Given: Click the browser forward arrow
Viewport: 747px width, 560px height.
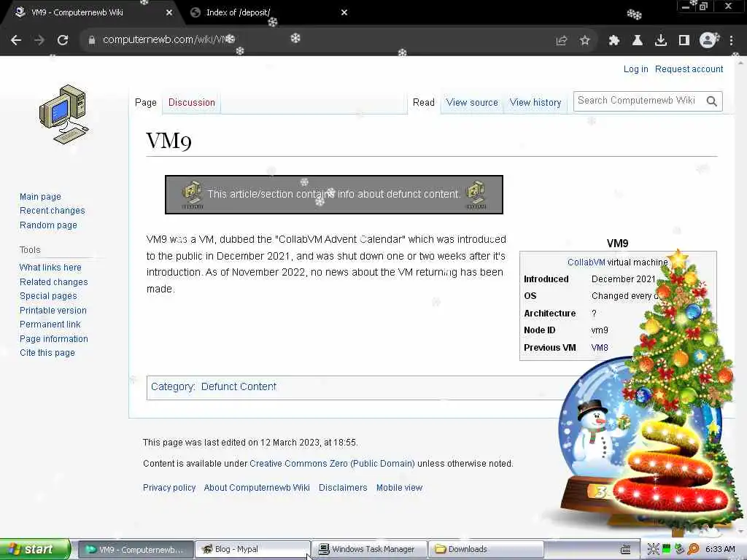Looking at the screenshot, I should pos(39,41).
